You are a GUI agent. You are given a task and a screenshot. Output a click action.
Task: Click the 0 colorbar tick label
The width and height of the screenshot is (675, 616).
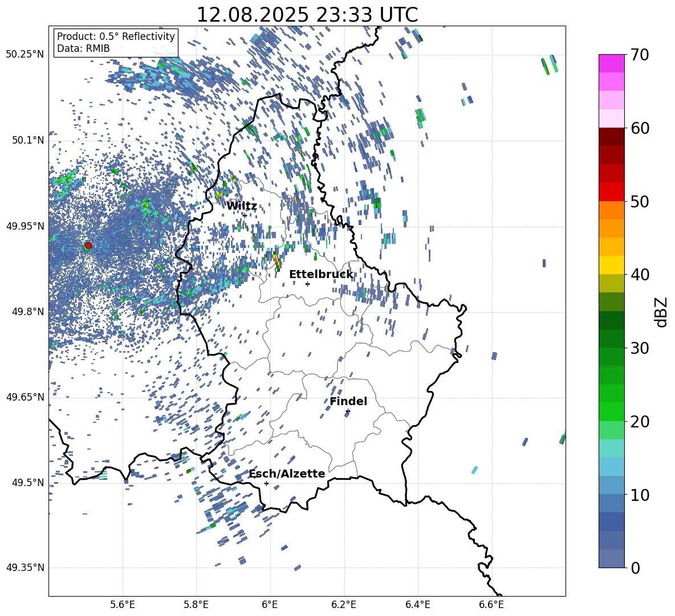(636, 568)
